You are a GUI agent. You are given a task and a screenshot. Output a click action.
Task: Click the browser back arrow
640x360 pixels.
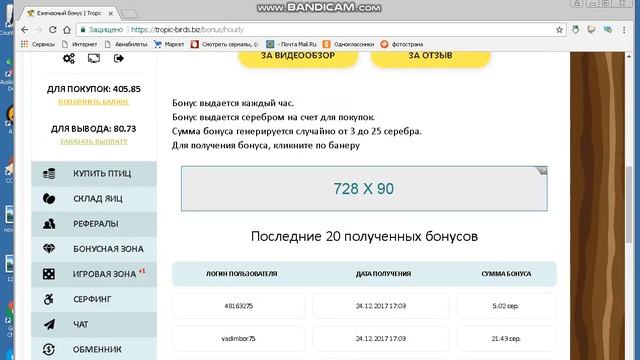24,30
